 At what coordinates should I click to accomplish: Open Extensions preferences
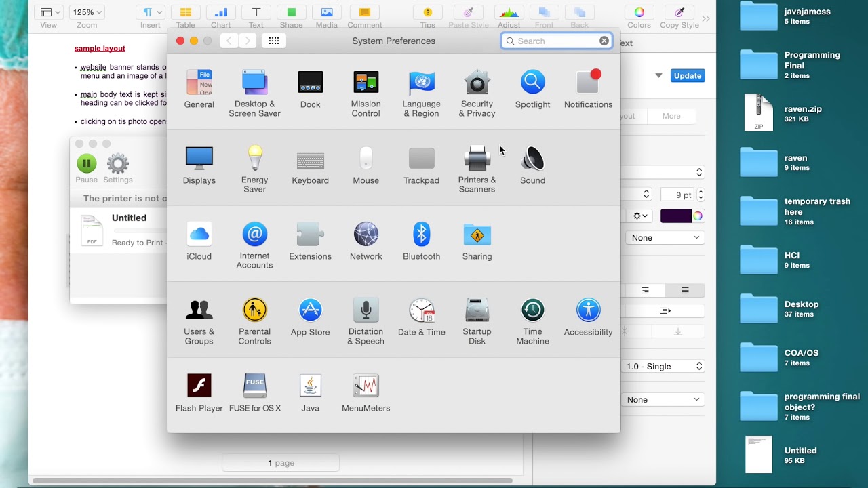311,241
